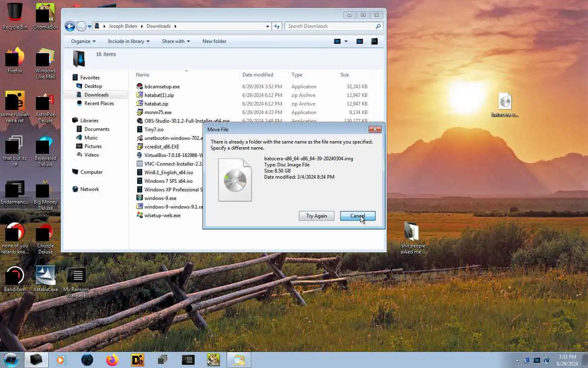Select windows-9.exe file
The width and height of the screenshot is (588, 368).
(x=160, y=198)
